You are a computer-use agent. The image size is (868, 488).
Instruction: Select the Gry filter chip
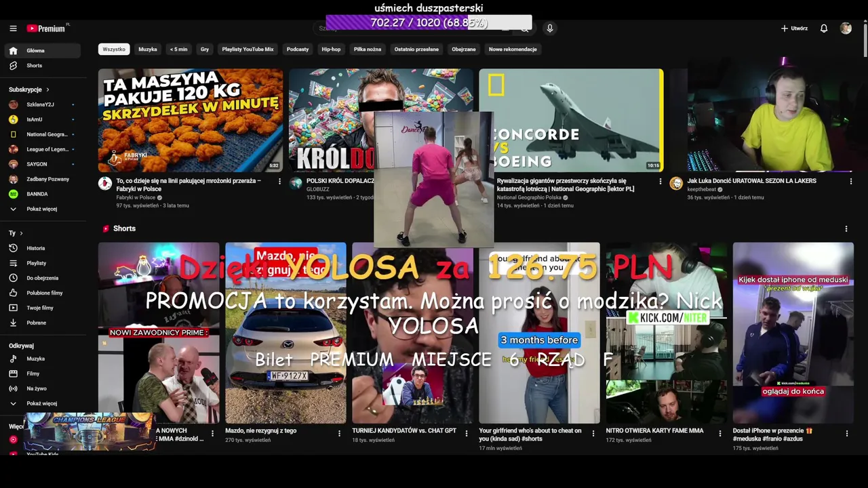pos(205,49)
